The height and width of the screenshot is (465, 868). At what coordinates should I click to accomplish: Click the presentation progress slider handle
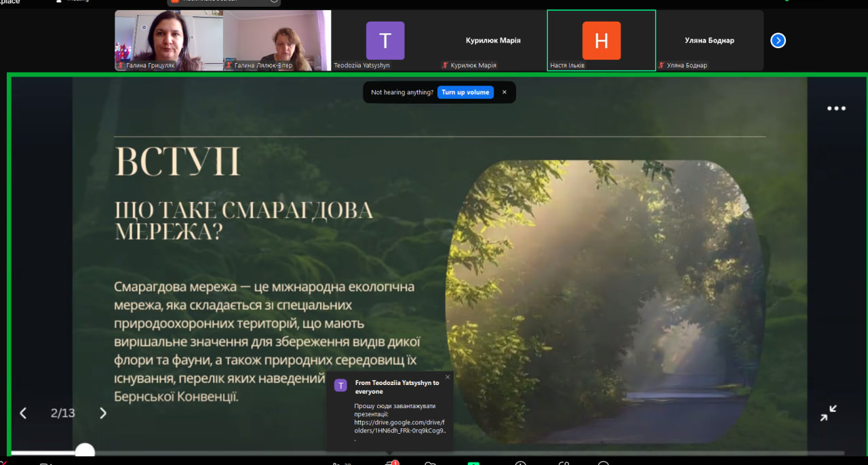(85, 452)
